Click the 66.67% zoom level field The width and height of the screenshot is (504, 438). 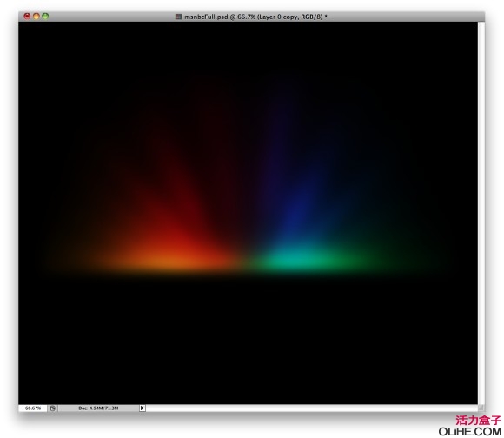[x=33, y=408]
